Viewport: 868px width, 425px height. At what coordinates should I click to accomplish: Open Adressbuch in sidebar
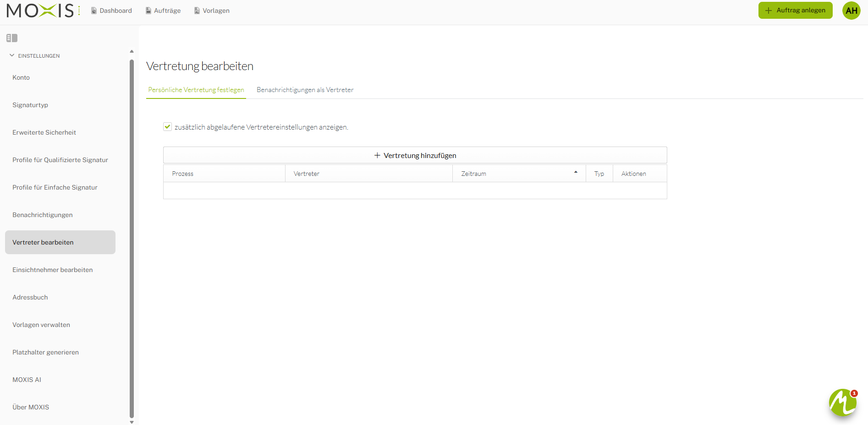point(60,297)
